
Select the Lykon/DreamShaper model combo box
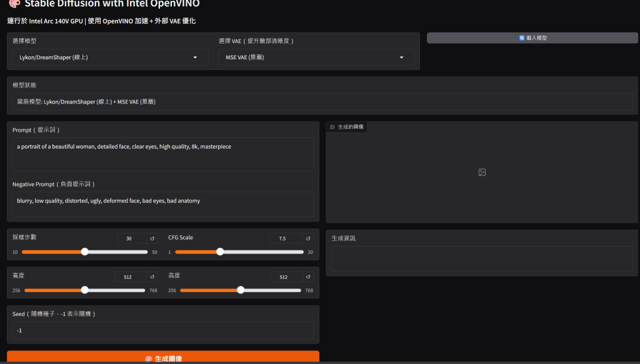[103, 57]
